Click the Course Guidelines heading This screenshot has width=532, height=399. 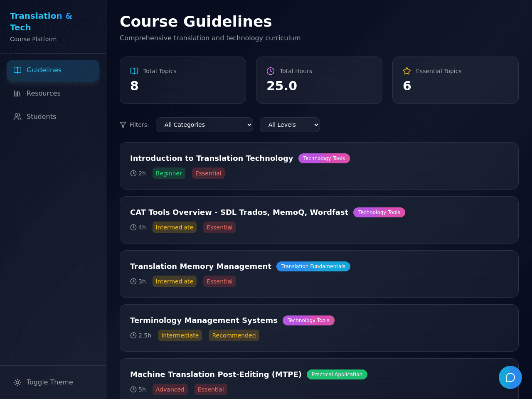(x=196, y=22)
